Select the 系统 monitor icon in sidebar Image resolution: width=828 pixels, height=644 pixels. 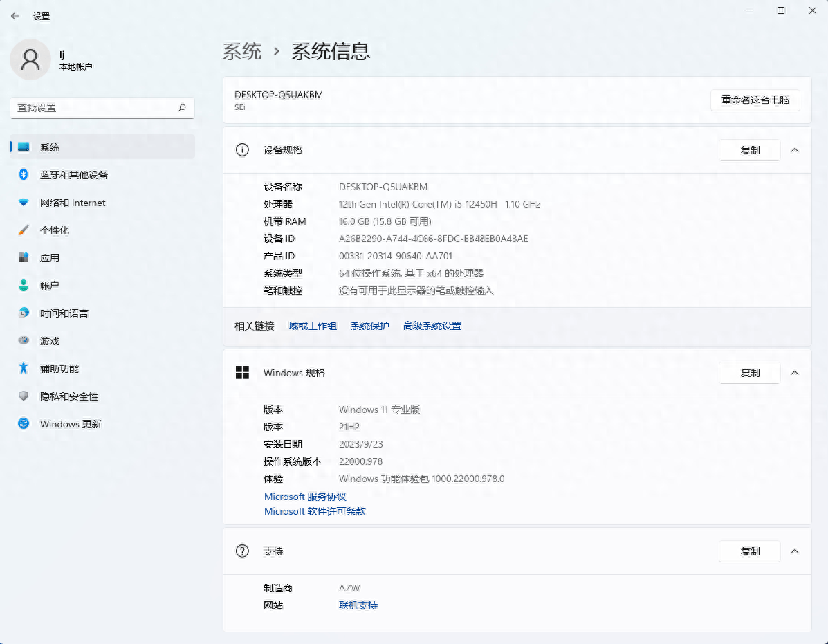pyautogui.click(x=24, y=147)
